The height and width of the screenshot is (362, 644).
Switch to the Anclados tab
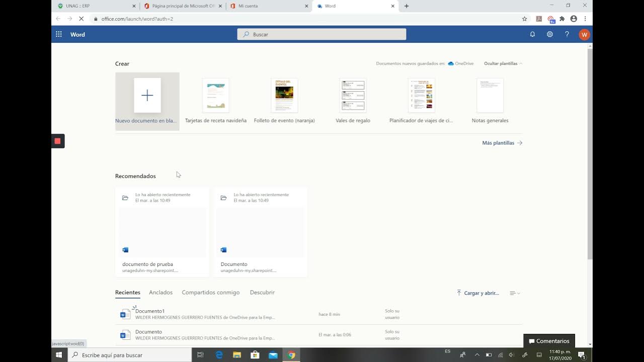pyautogui.click(x=160, y=292)
